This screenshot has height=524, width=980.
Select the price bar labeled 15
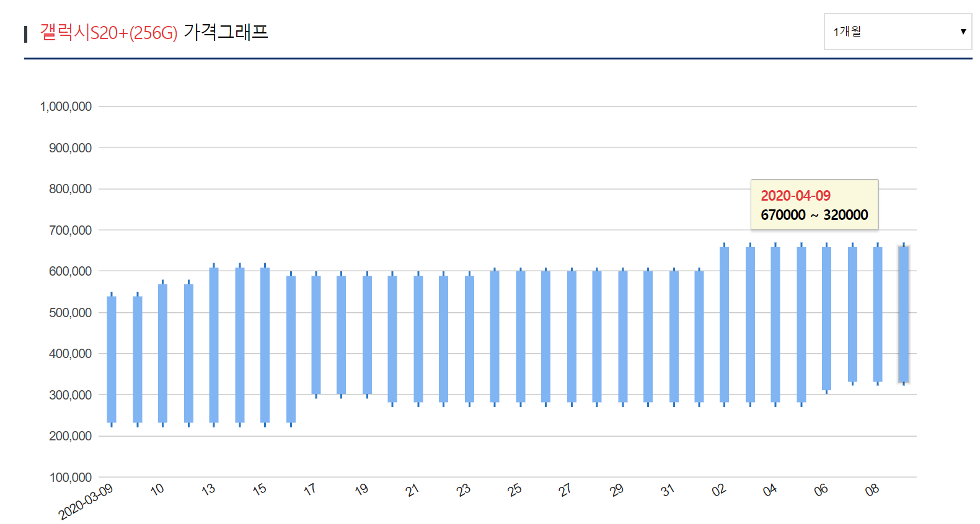(x=265, y=345)
